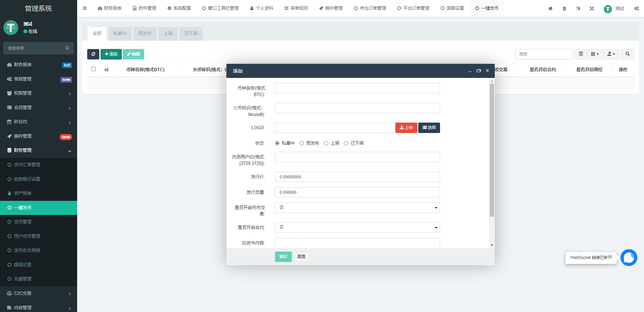Click the dialog scrollbar down arrow
The height and width of the screenshot is (312, 644).
tap(492, 245)
